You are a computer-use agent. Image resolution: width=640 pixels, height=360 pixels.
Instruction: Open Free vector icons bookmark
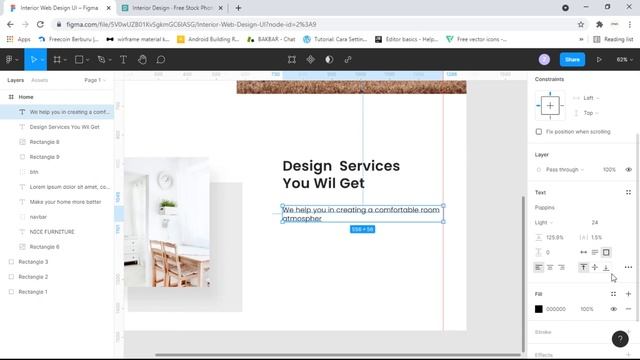(476, 39)
